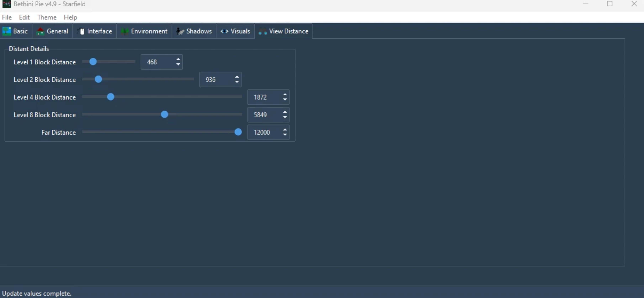Click the Far Distance slider handle
This screenshot has height=298, width=644.
238,132
